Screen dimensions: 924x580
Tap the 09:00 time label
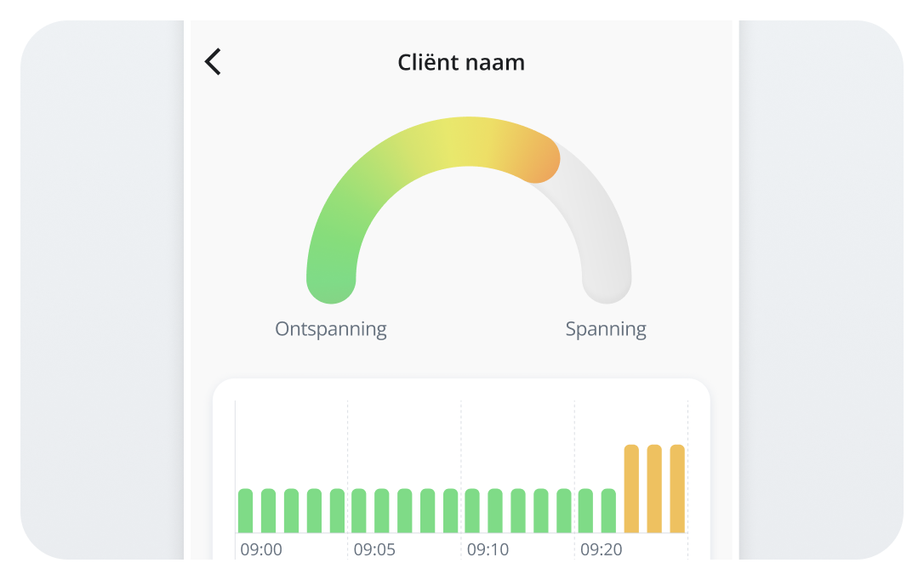pyautogui.click(x=262, y=549)
